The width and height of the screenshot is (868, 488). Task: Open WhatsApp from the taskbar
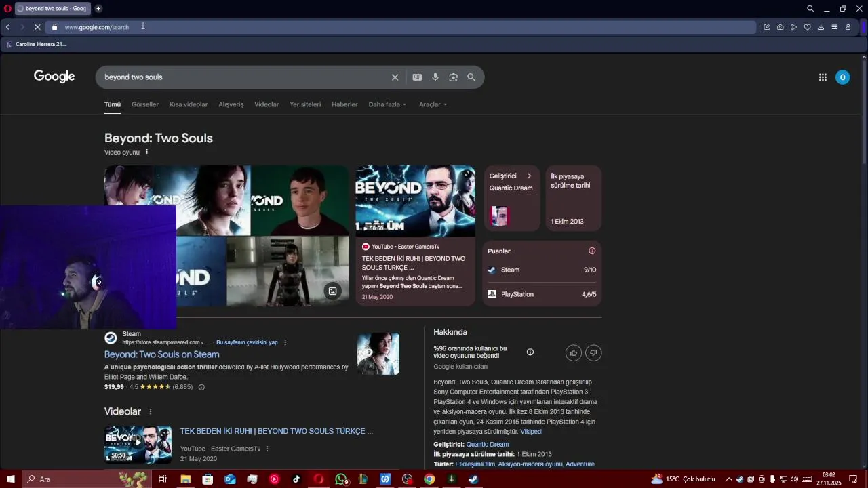click(x=341, y=479)
